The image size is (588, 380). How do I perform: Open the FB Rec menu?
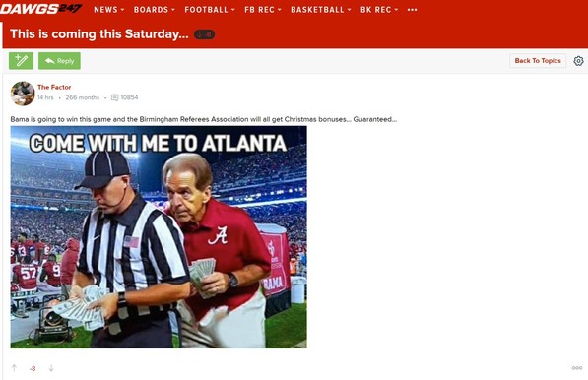coord(263,10)
